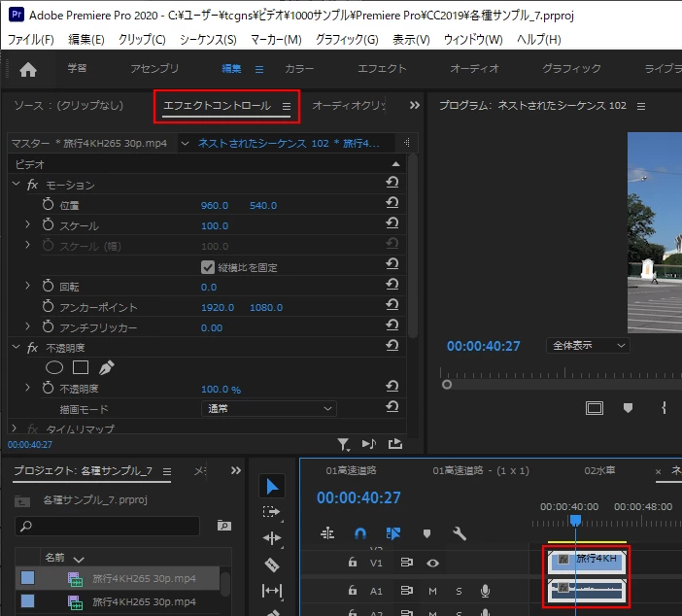This screenshot has height=616, width=682.
Task: Switch to エフェクトコントロール tab
Action: 217,106
